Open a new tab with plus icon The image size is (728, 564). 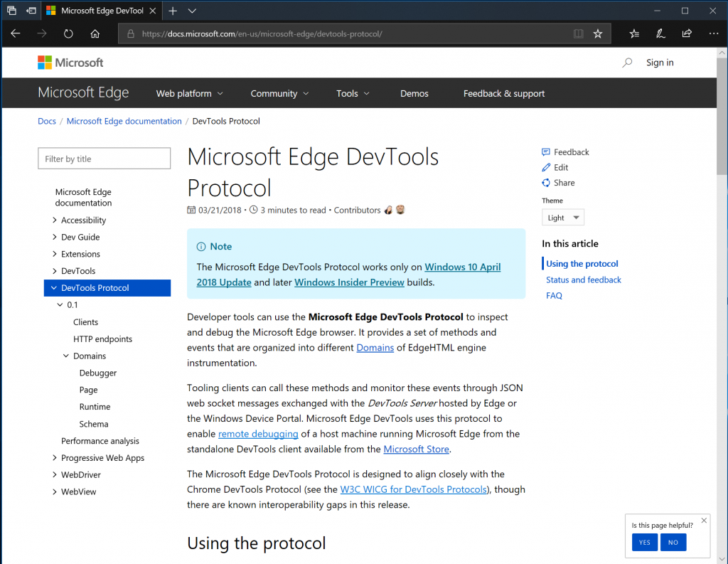(x=173, y=11)
